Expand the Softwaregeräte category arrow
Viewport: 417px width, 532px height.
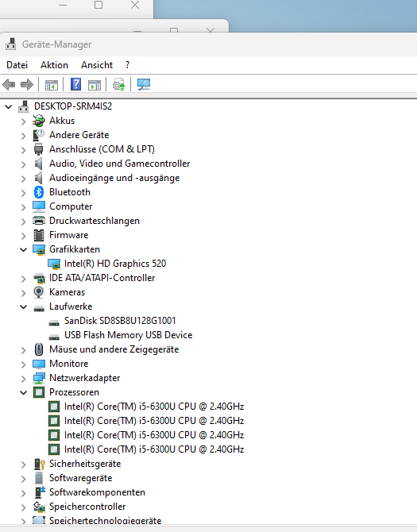coord(23,479)
